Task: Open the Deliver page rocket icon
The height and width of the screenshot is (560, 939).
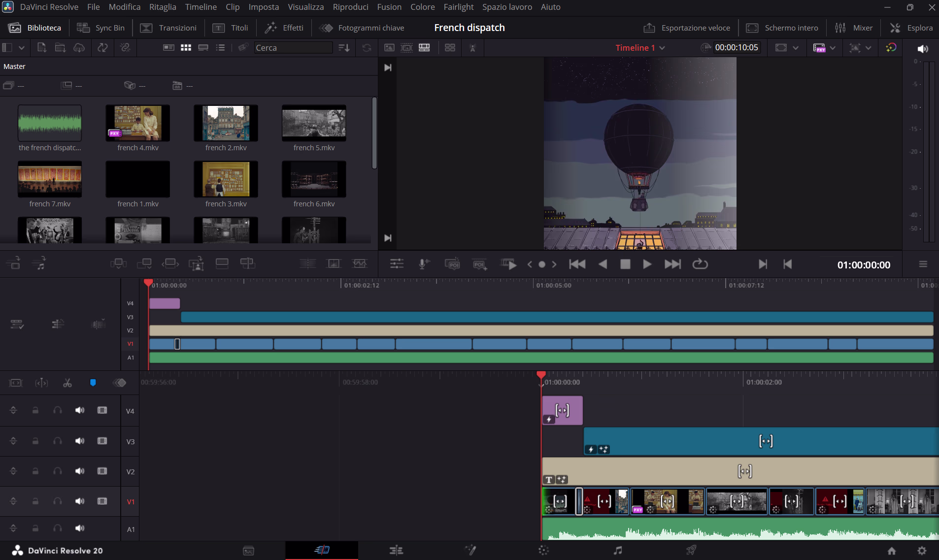Action: (691, 550)
